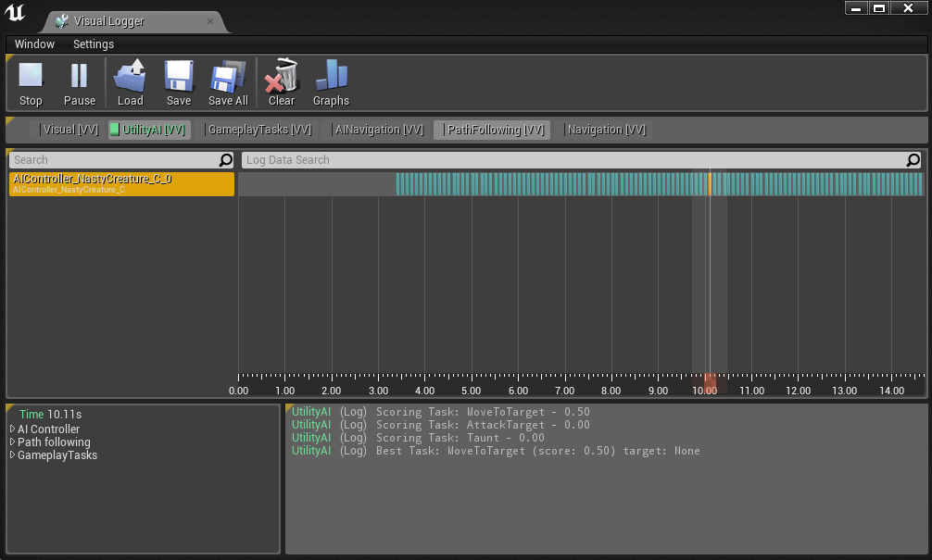The image size is (932, 560).
Task: Open the Window menu
Action: tap(34, 44)
